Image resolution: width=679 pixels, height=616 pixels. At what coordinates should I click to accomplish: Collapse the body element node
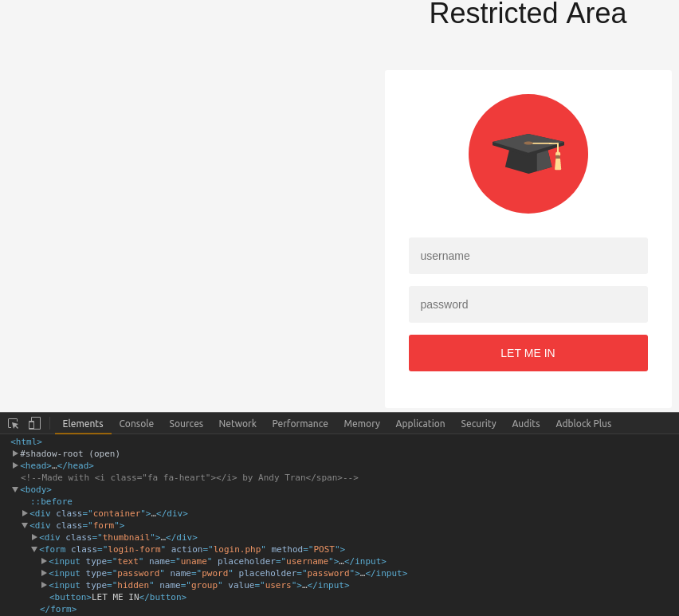[x=15, y=489]
